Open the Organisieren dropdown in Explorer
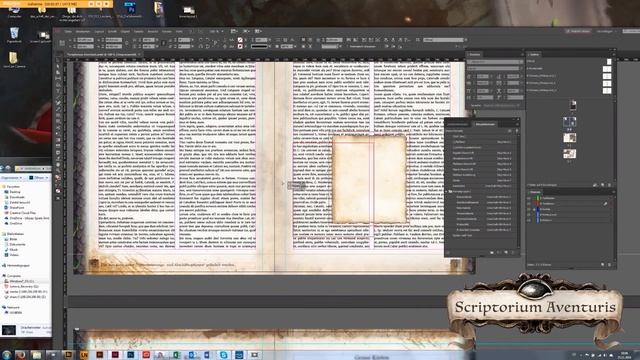This screenshot has width=640, height=360. (x=11, y=178)
